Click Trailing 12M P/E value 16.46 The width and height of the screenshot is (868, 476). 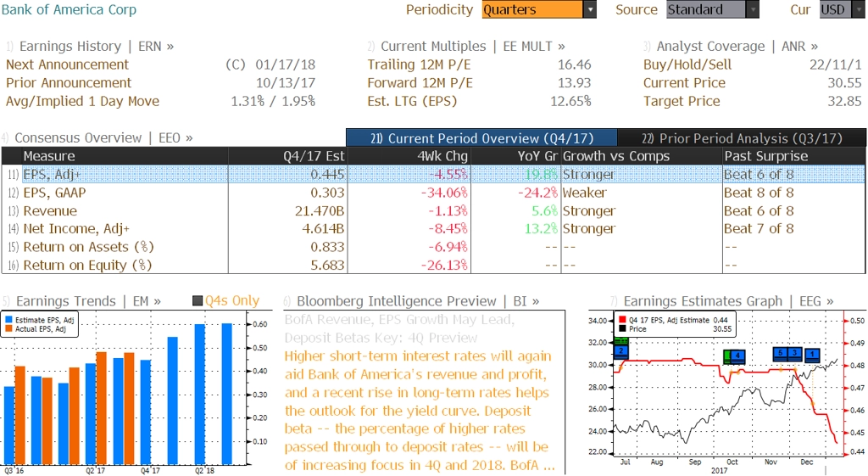(x=574, y=64)
